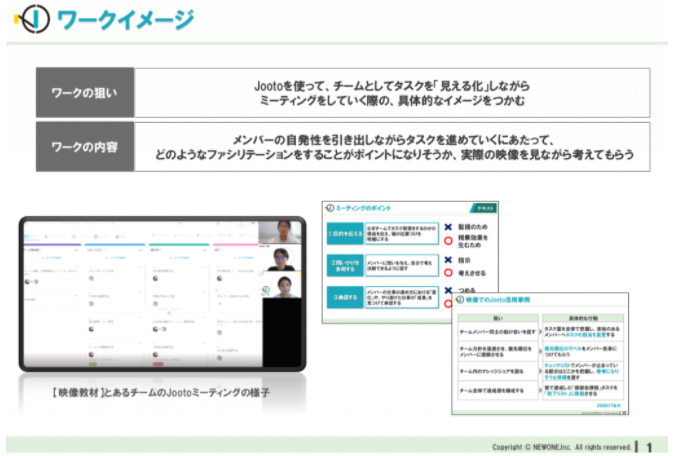Select the ワークイメージ slide title

click(126, 20)
